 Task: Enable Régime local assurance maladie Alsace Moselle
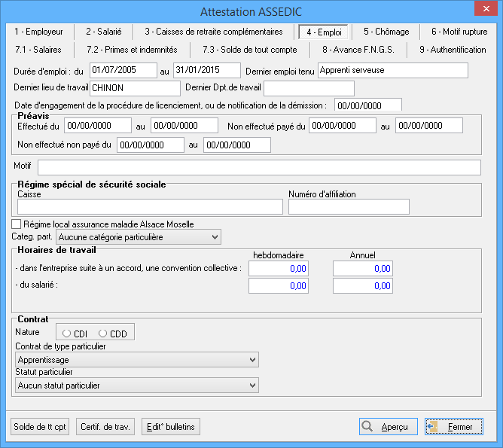[x=17, y=224]
